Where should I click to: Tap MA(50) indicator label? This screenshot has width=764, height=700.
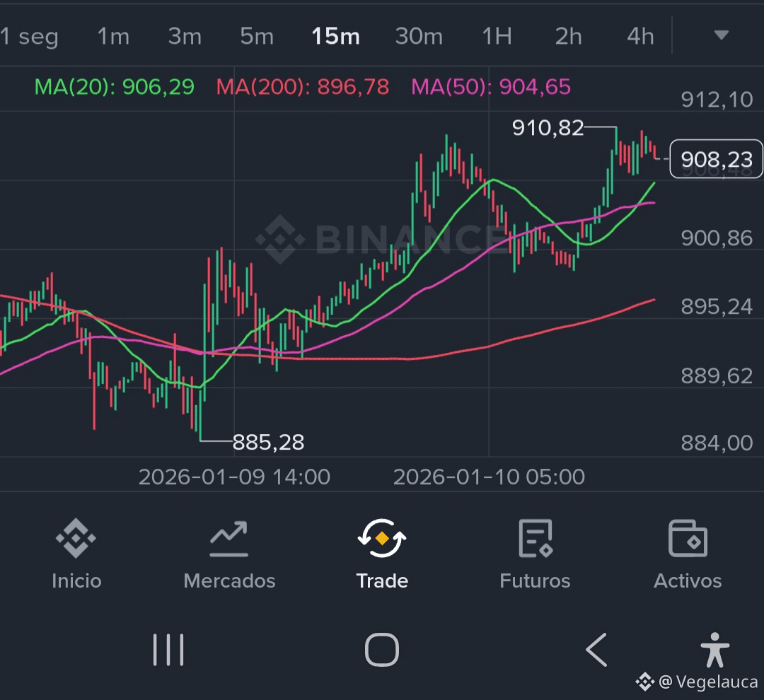click(x=491, y=87)
